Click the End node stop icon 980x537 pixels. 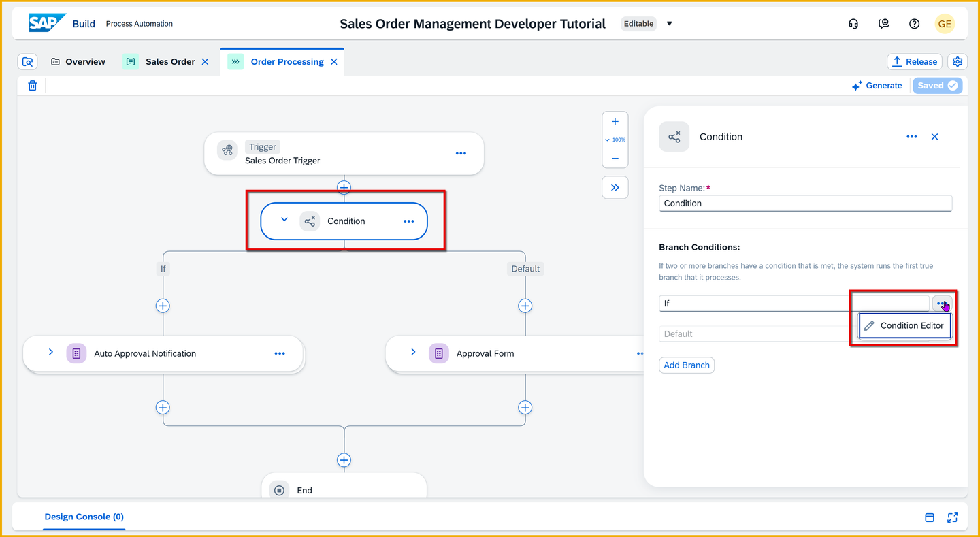[x=279, y=490]
